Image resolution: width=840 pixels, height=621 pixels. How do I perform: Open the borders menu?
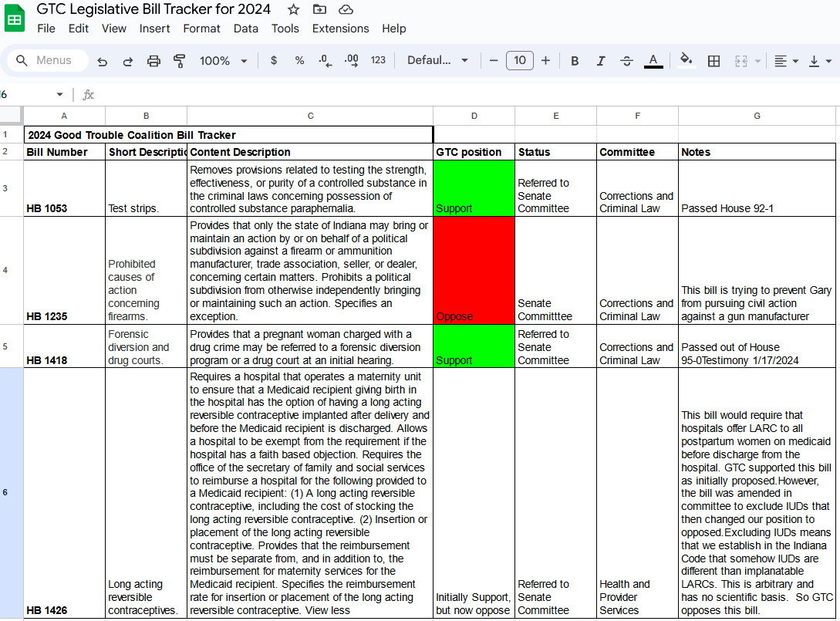[713, 61]
